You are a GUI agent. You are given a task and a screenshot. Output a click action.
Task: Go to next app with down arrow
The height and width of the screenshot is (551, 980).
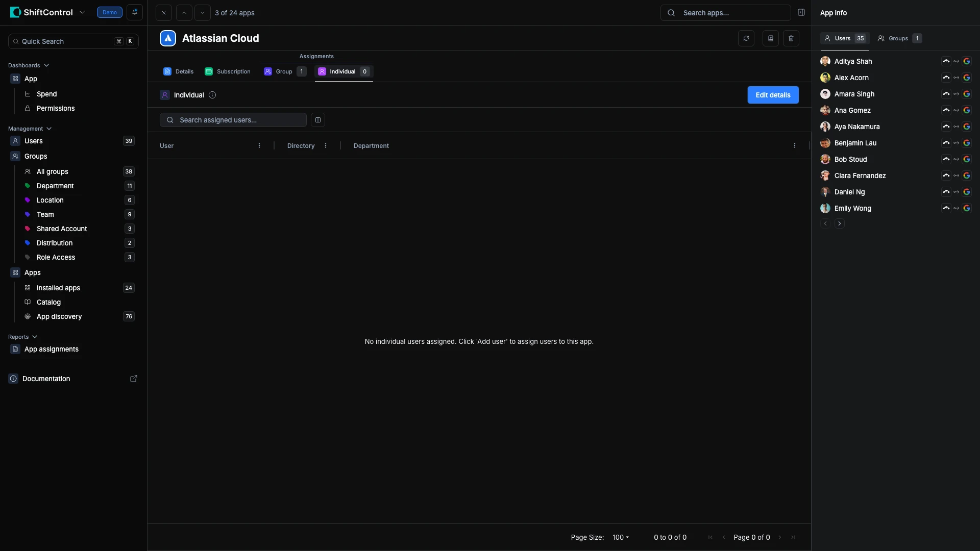pyautogui.click(x=202, y=13)
